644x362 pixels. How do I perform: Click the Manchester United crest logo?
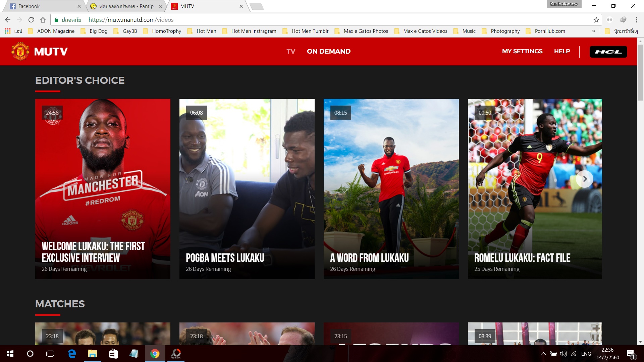point(20,51)
